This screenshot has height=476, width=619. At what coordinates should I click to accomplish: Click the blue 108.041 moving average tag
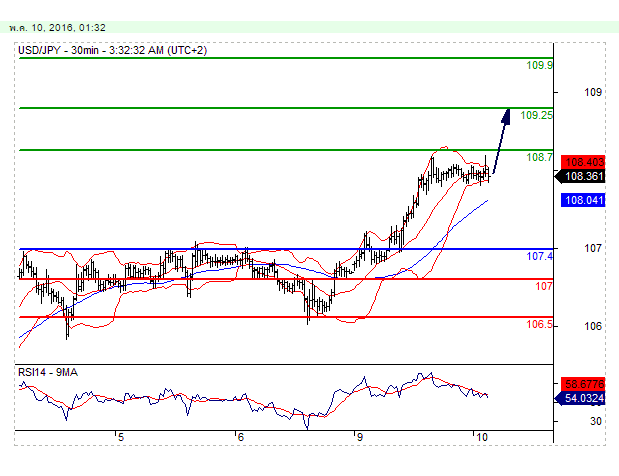tap(583, 200)
